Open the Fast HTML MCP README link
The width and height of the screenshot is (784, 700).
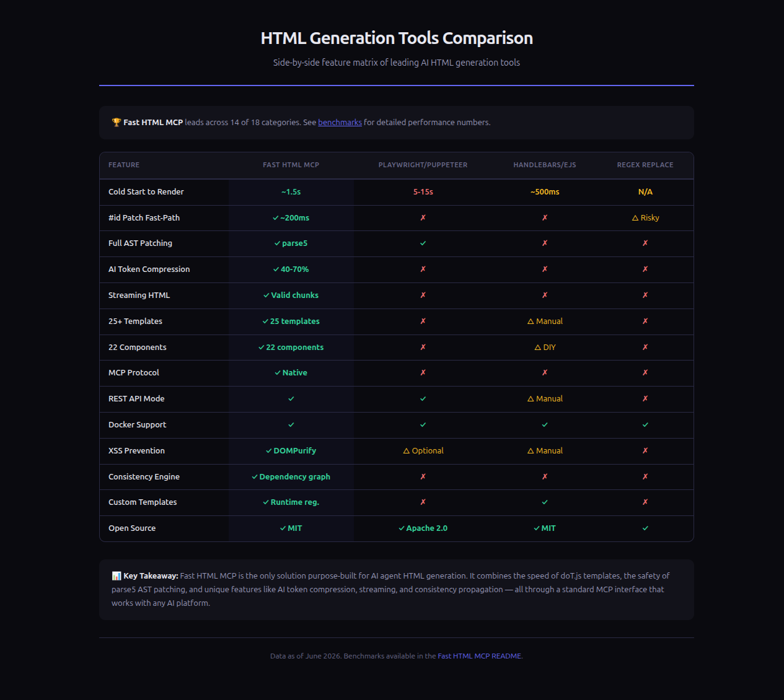[480, 656]
